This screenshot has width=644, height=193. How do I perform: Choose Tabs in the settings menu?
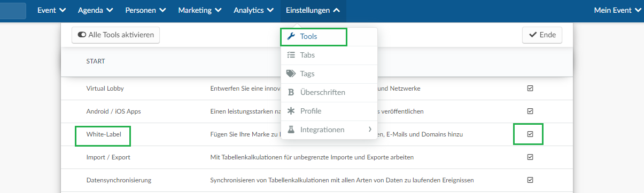coord(329,55)
